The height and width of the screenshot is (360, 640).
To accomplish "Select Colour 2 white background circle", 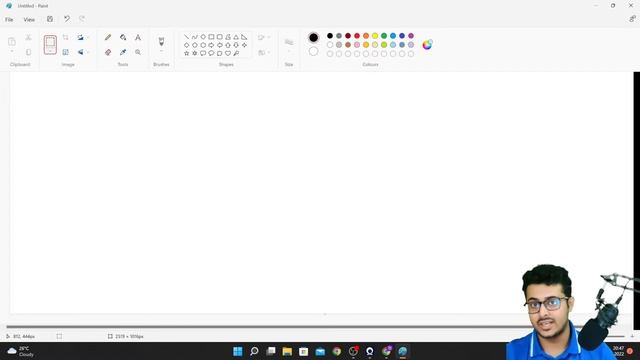I will click(313, 51).
